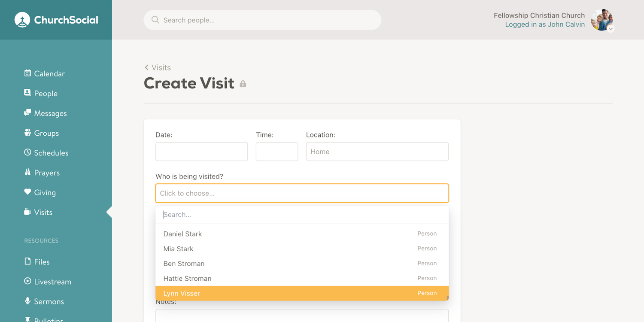Click the Giving heart icon

[27, 192]
